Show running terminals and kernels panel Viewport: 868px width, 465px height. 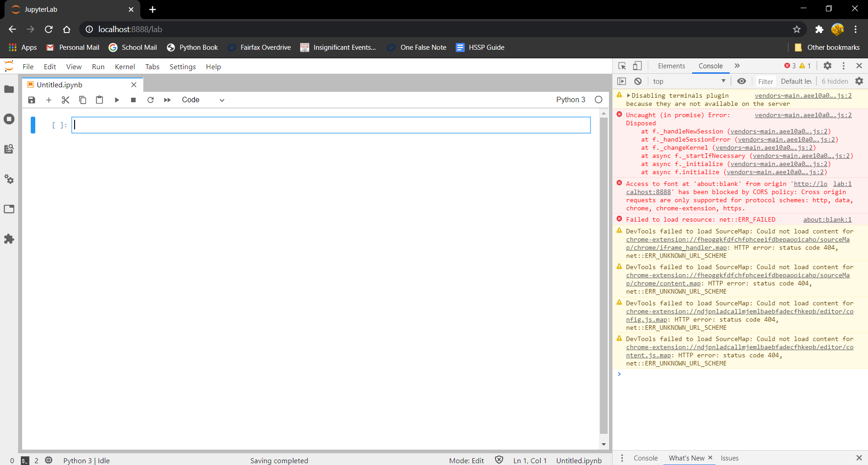(9, 119)
